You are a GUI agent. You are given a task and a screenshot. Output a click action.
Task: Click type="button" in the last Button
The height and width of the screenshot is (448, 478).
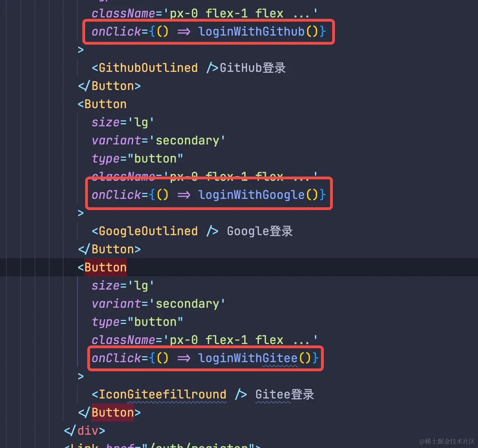(x=137, y=322)
